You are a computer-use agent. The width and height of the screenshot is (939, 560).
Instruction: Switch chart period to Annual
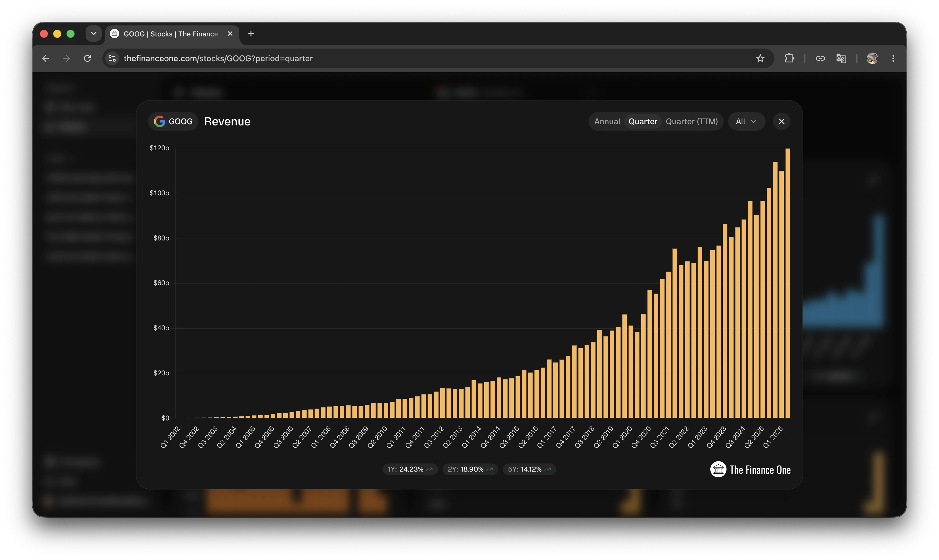coord(607,122)
